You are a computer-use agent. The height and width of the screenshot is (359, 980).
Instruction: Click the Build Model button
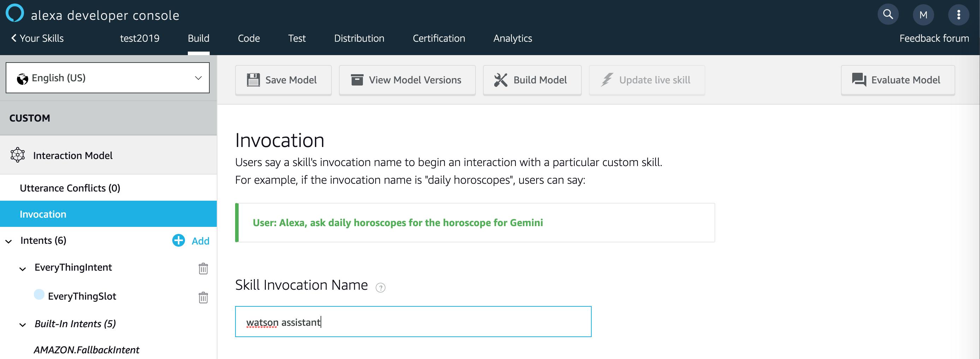[532, 80]
